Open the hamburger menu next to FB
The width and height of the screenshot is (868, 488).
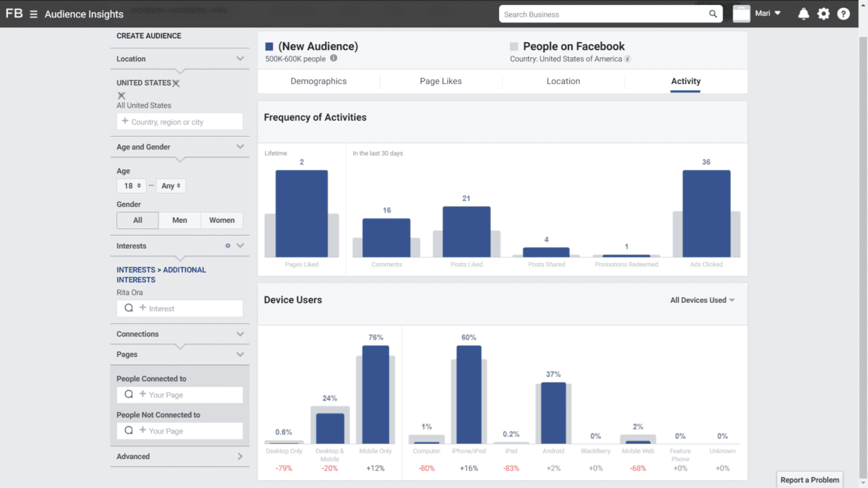[x=34, y=14]
